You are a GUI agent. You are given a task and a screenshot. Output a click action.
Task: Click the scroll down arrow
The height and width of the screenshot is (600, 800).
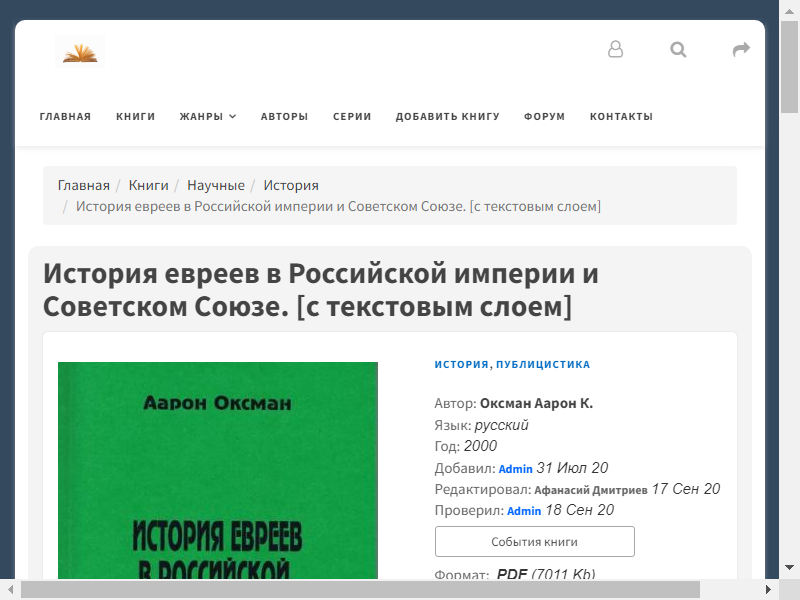(x=789, y=568)
